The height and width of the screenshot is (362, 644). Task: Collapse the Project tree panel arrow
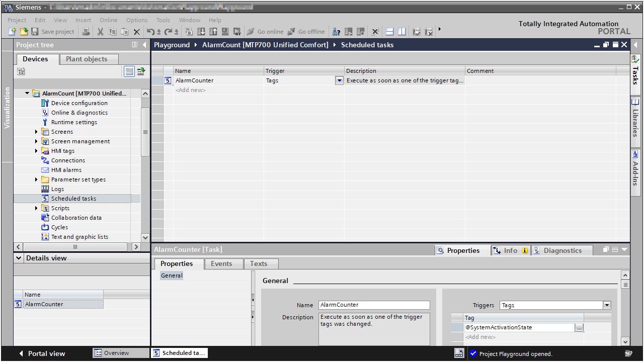(x=145, y=45)
